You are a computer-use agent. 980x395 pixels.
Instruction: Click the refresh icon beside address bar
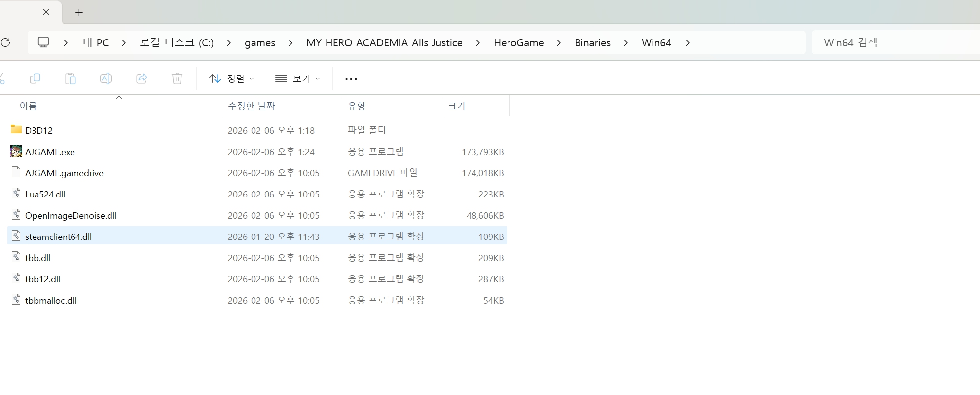point(6,42)
